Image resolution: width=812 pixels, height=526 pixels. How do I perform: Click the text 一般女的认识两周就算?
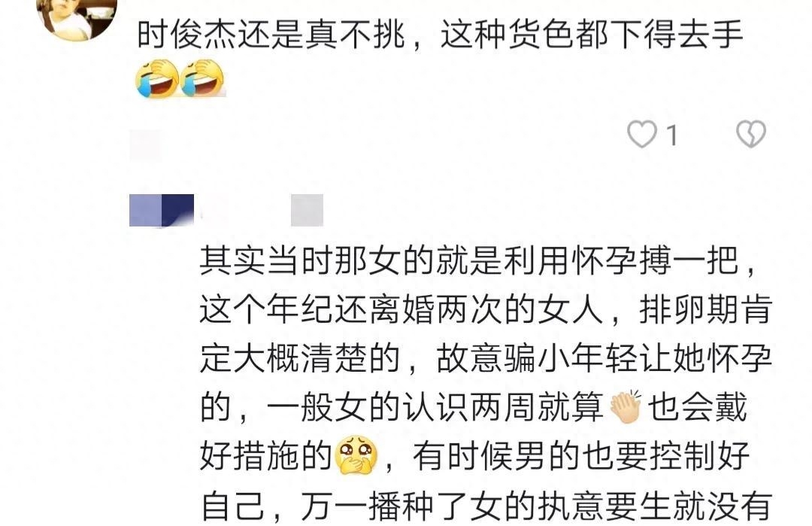(x=435, y=407)
